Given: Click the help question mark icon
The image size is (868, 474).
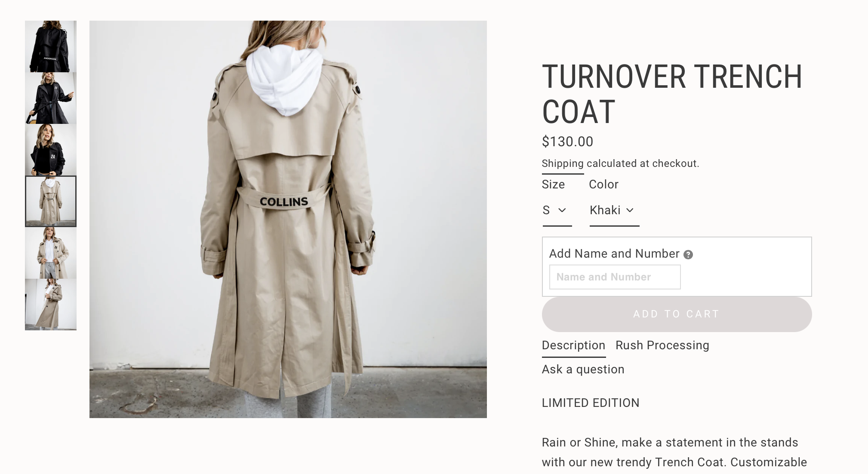Looking at the screenshot, I should (x=688, y=255).
